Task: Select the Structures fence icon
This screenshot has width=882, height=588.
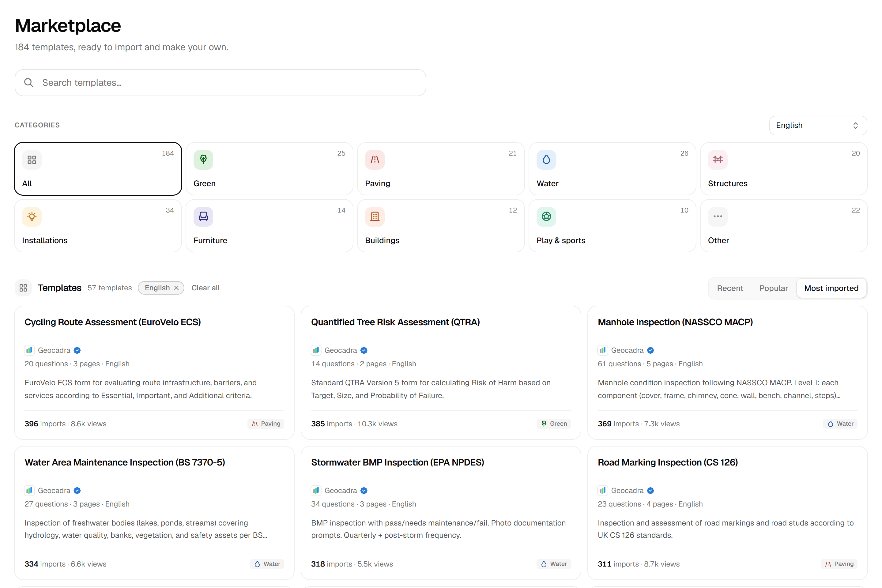Action: coord(718,160)
